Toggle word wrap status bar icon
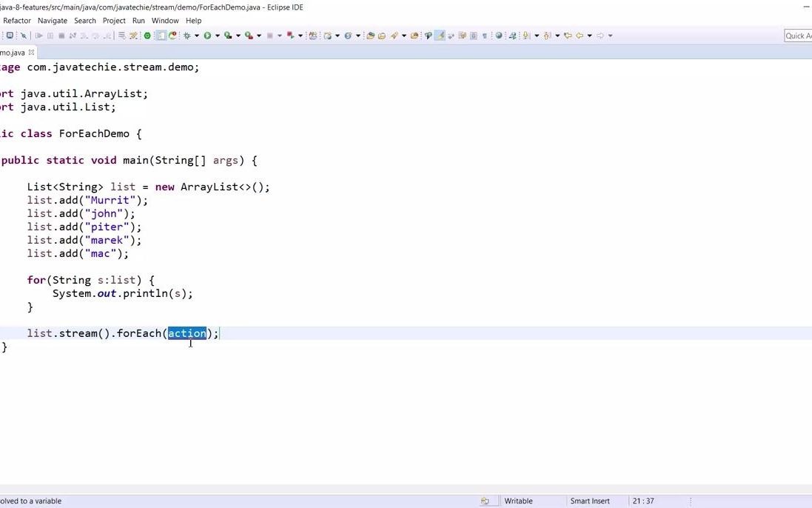The height and width of the screenshot is (508, 812). pyautogui.click(x=483, y=501)
